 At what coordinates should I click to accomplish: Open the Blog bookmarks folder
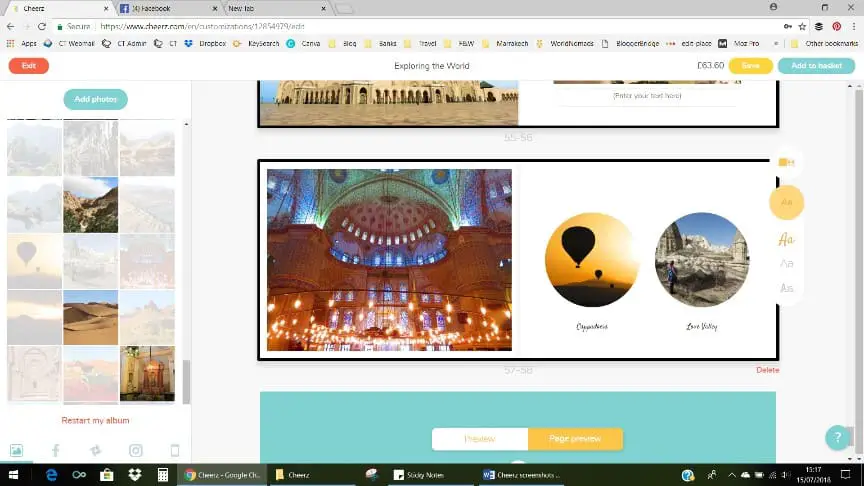click(343, 43)
